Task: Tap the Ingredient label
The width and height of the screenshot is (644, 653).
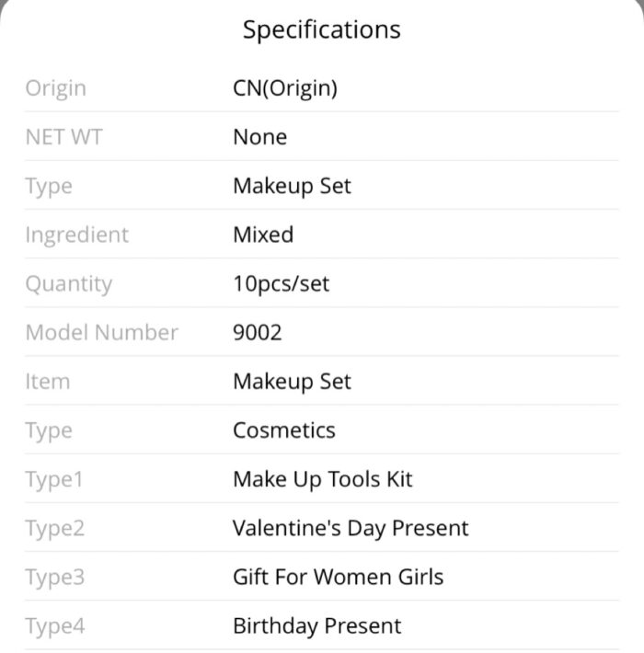Action: [77, 235]
